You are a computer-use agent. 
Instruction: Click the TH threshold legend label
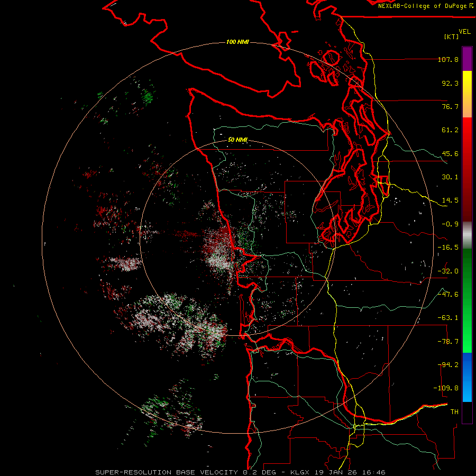pos(454,412)
